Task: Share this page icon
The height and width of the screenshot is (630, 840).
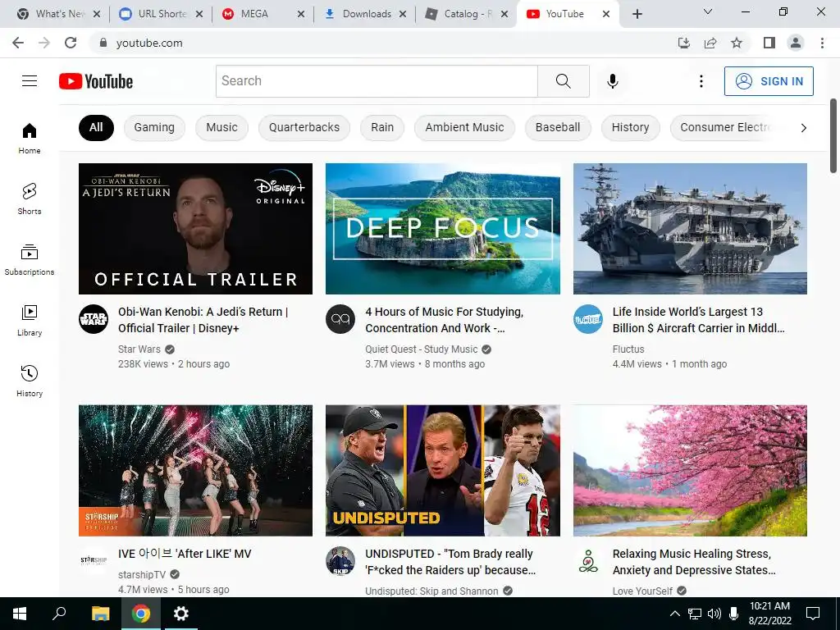Action: click(710, 43)
